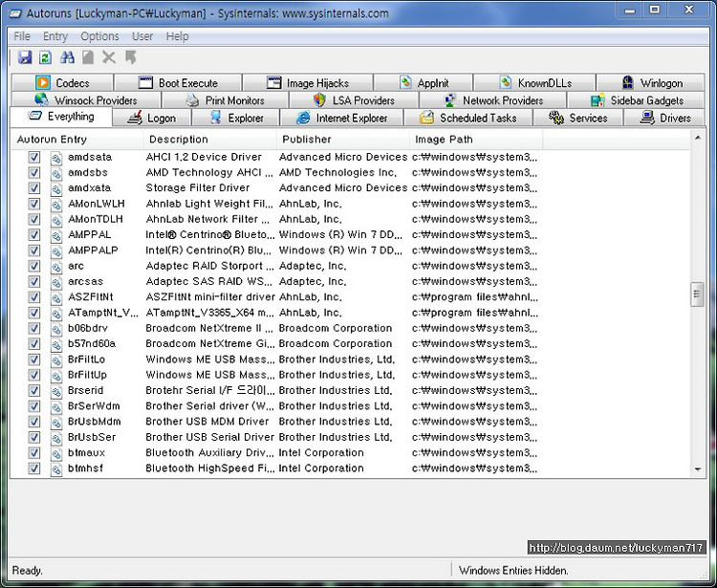Open the Services tab
Viewport: 717px width, 588px height.
coord(578,118)
